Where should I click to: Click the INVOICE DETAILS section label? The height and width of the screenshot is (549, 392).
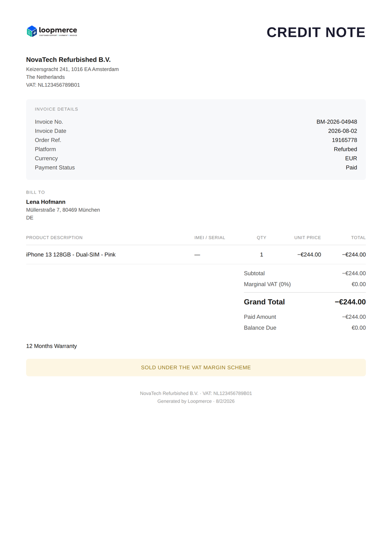coord(56,109)
